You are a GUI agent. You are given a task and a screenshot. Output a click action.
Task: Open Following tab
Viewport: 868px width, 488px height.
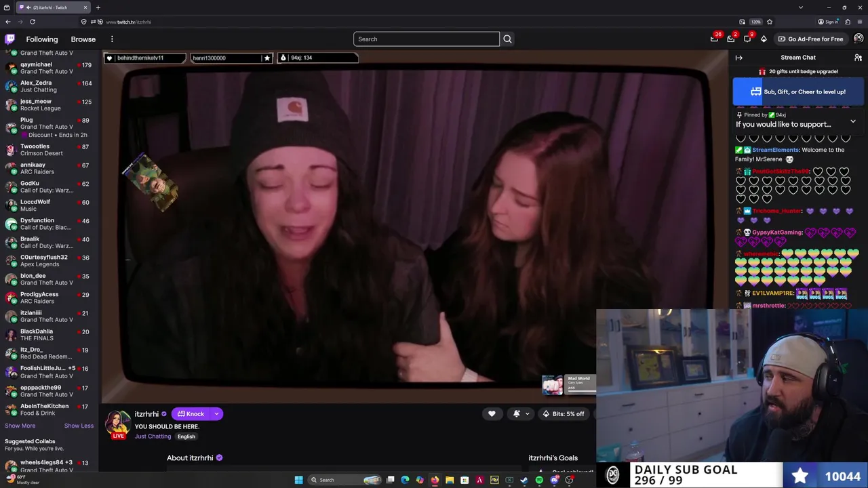[x=42, y=39]
